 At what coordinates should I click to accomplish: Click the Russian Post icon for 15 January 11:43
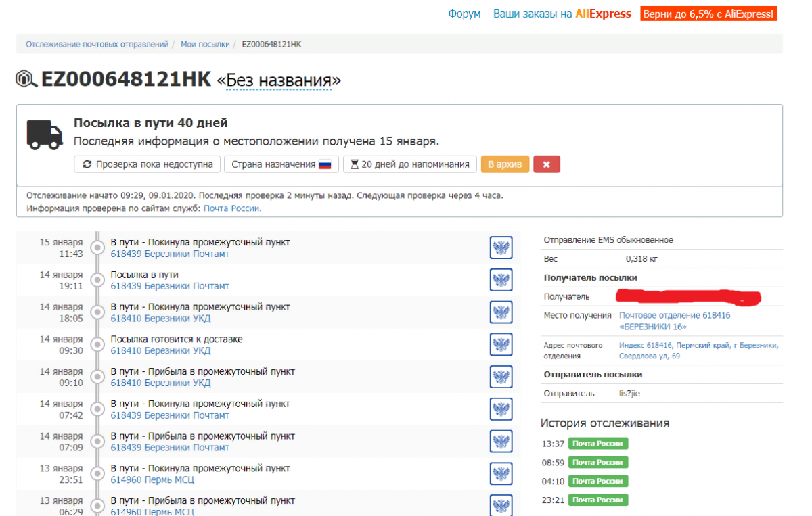click(501, 248)
